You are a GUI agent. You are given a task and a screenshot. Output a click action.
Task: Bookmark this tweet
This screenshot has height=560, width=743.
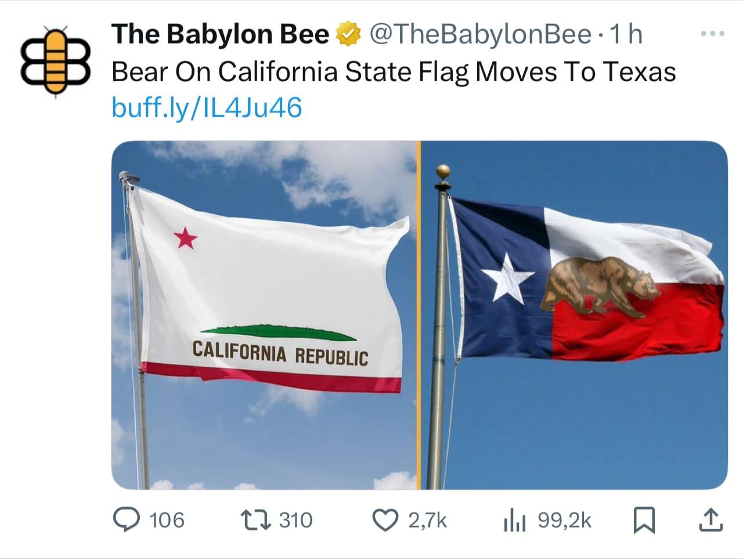(x=643, y=519)
